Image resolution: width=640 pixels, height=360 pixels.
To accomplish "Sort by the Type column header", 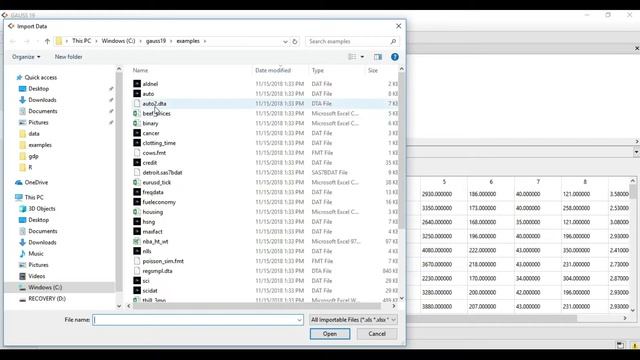I will (318, 70).
